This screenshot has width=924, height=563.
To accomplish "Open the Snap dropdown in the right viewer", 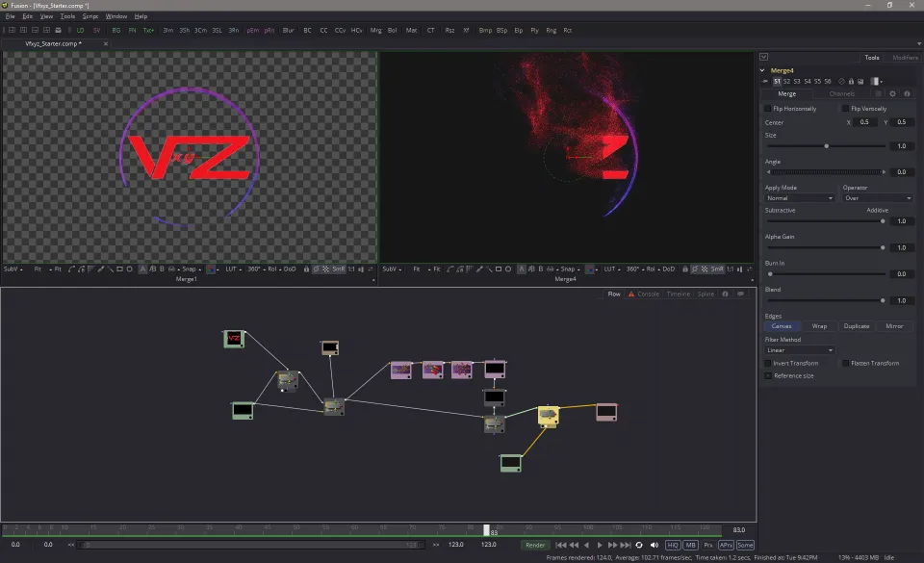I will coord(569,269).
